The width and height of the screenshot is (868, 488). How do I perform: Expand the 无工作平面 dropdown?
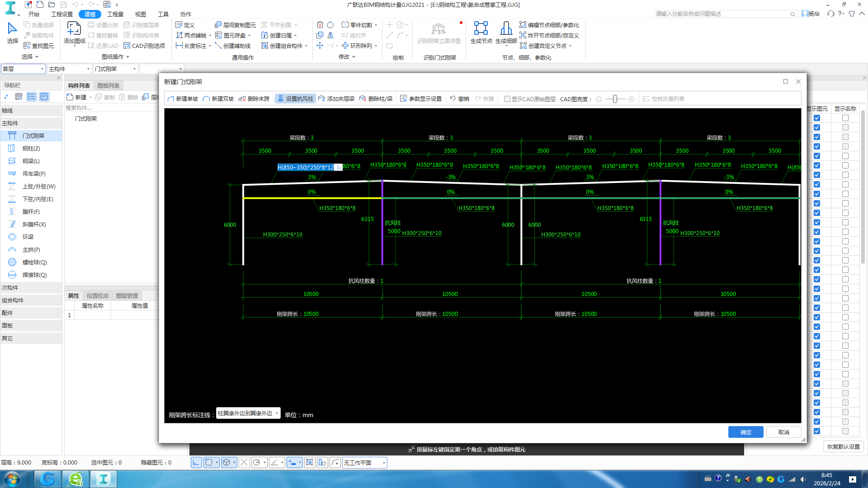point(384,462)
